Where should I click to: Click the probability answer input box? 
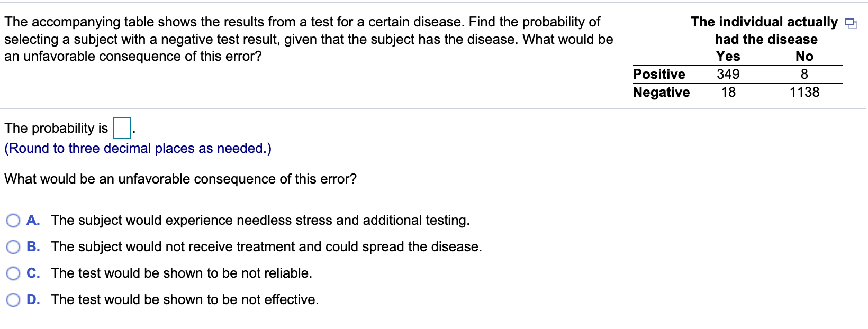(122, 128)
